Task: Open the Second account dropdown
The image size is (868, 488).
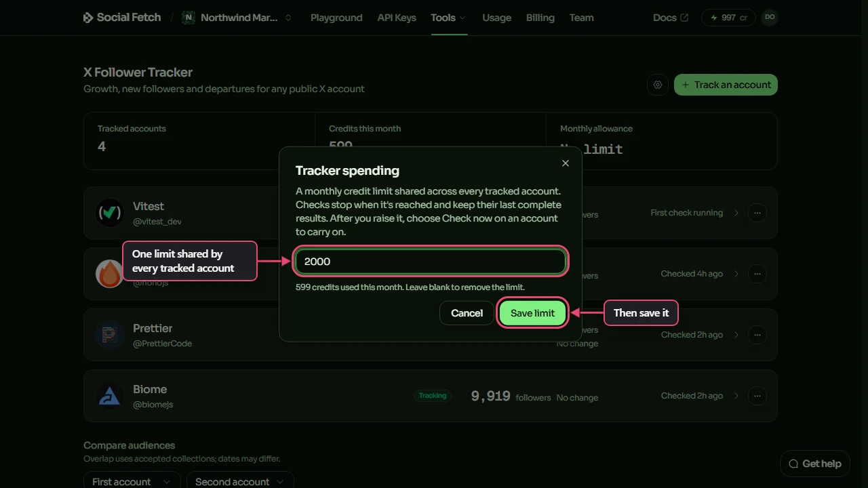Action: click(x=240, y=481)
